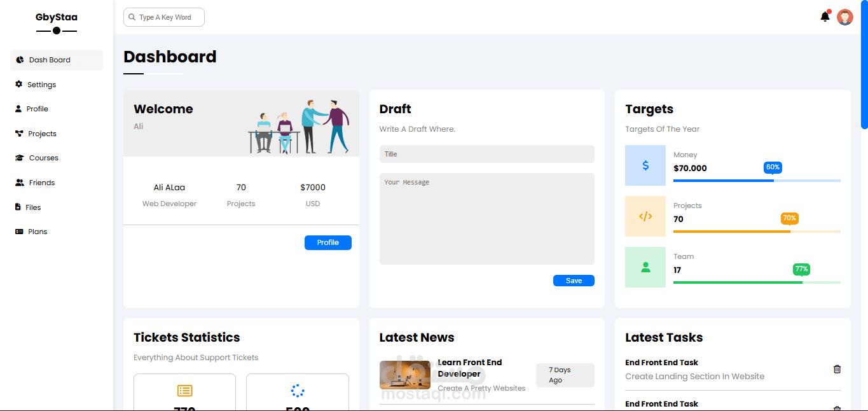Select the Friends sidebar icon
This screenshot has height=411, width=868.
click(18, 182)
